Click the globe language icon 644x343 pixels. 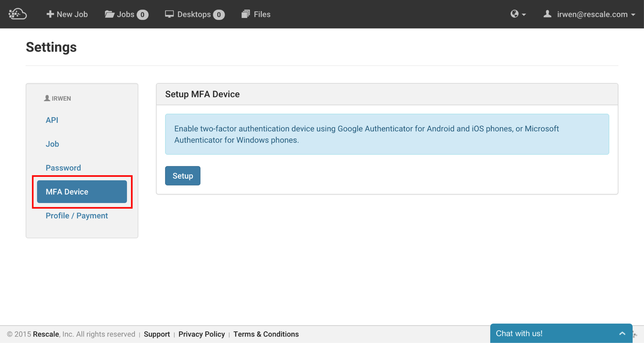[x=514, y=14]
